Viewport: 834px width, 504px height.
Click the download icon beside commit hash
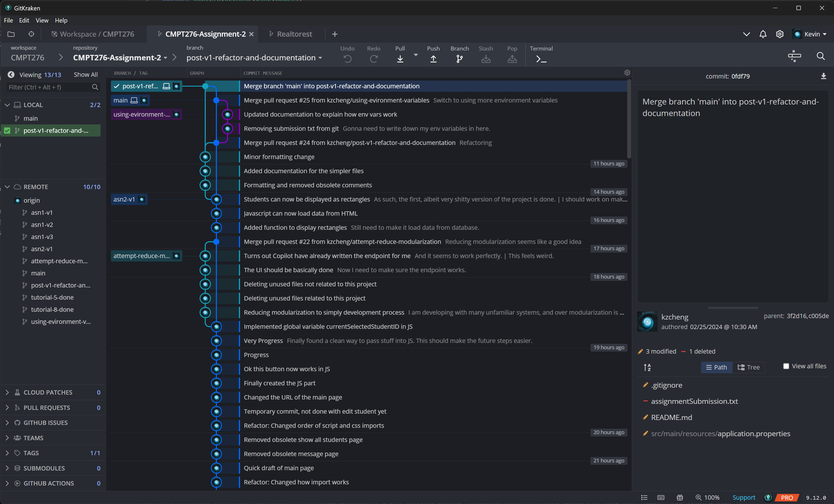click(x=823, y=76)
